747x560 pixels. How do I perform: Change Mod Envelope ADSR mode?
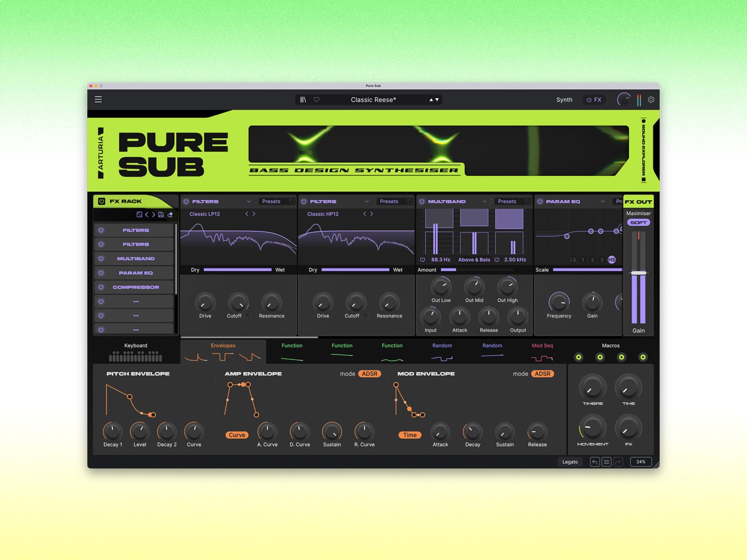click(543, 374)
